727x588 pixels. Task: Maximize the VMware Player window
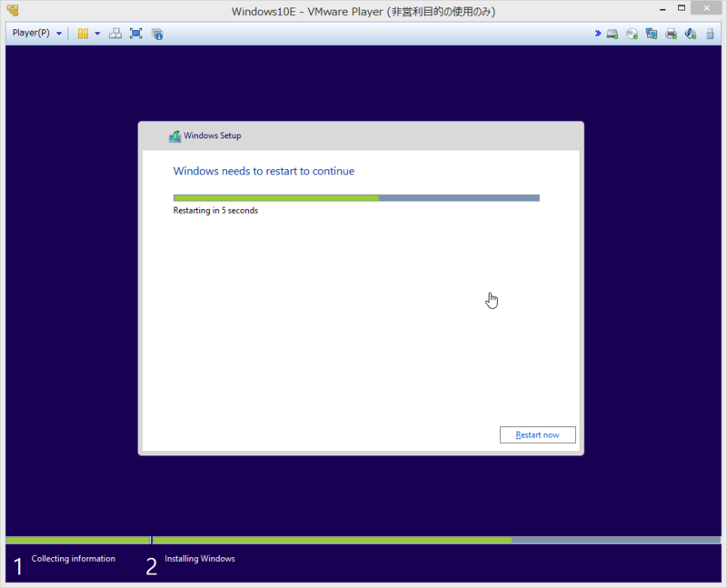pyautogui.click(x=681, y=8)
